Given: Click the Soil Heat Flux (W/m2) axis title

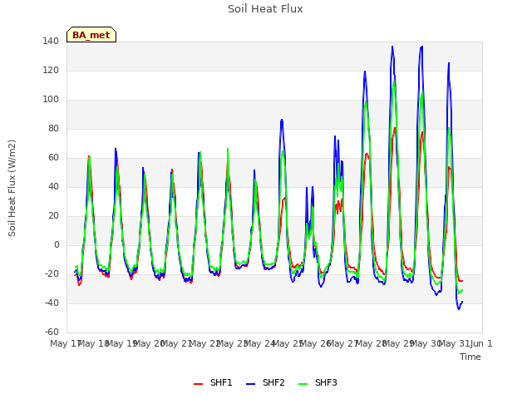Looking at the screenshot, I should pyautogui.click(x=12, y=188).
